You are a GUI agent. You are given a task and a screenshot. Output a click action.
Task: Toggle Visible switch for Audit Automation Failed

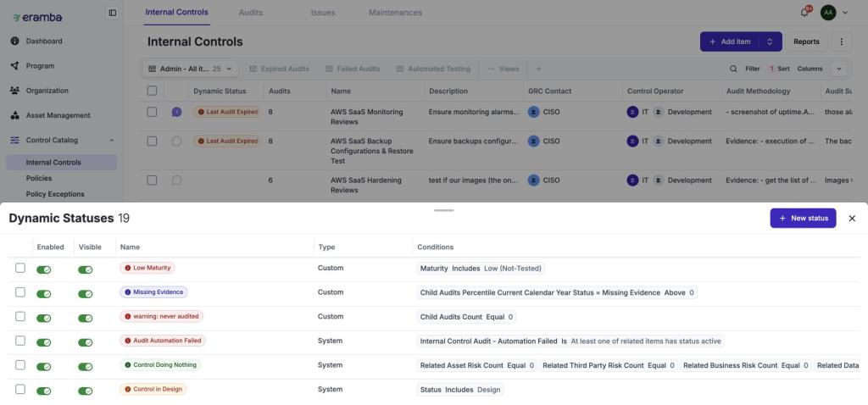tap(86, 342)
